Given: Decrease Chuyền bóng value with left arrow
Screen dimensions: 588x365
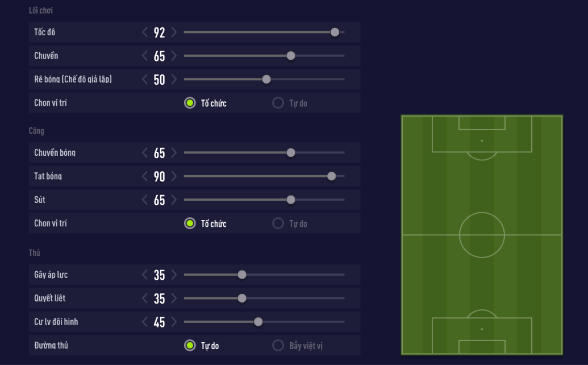Looking at the screenshot, I should click(145, 153).
